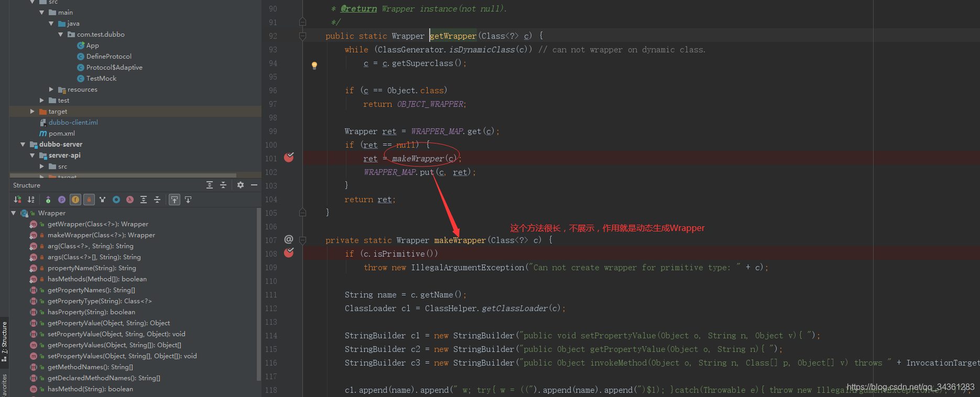Select hasMethods(Method[]) method
This screenshot has width=980, height=397.
pyautogui.click(x=97, y=279)
